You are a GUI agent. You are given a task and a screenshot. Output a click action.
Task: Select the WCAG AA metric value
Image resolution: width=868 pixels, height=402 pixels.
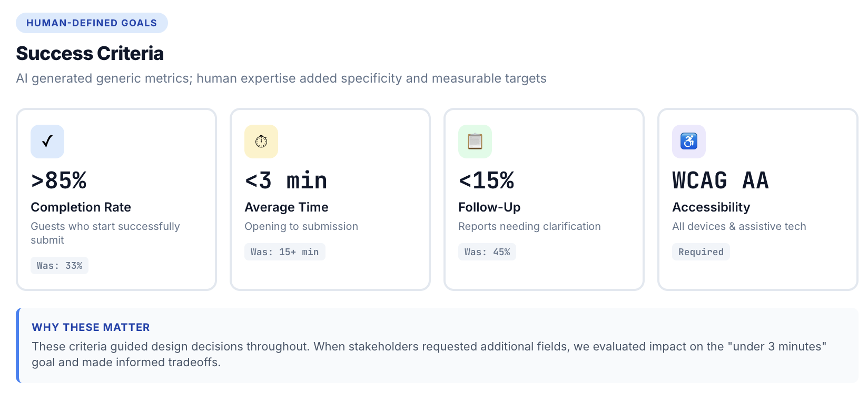pos(721,180)
